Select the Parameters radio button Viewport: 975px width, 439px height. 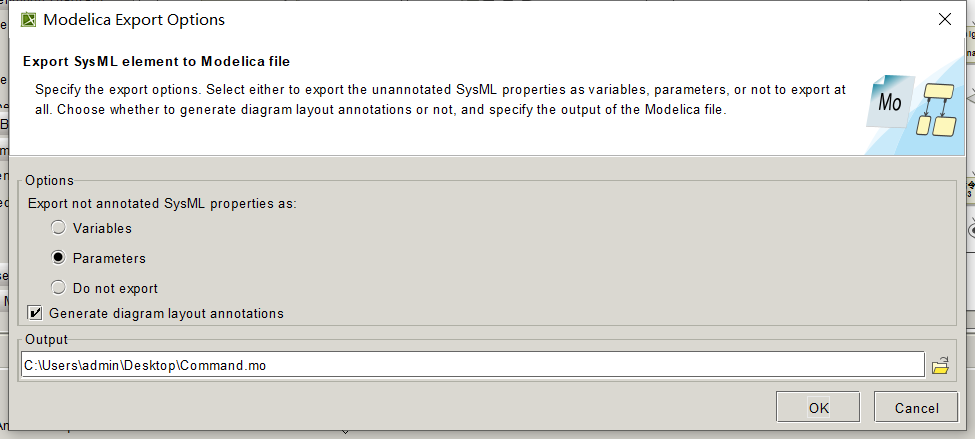(59, 258)
